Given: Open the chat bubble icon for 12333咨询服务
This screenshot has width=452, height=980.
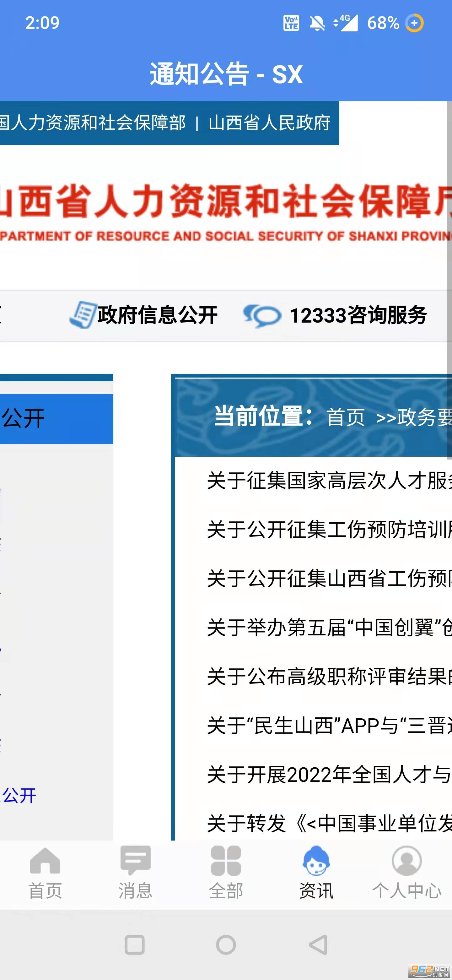Looking at the screenshot, I should click(x=262, y=316).
